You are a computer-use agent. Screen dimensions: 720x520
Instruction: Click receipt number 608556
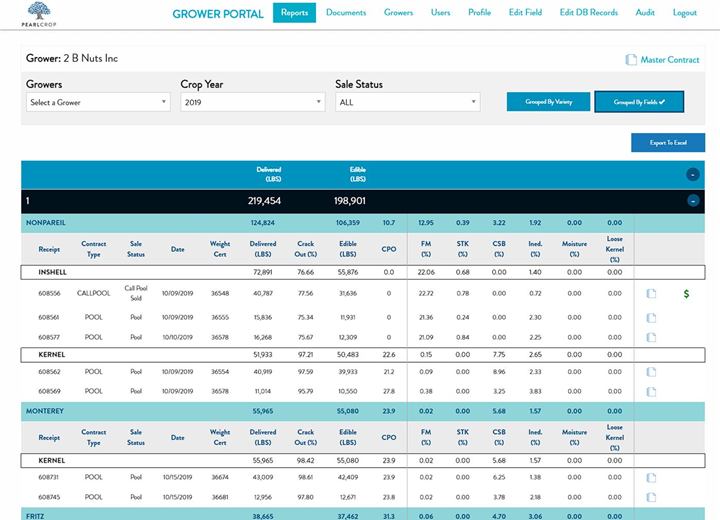click(x=49, y=293)
